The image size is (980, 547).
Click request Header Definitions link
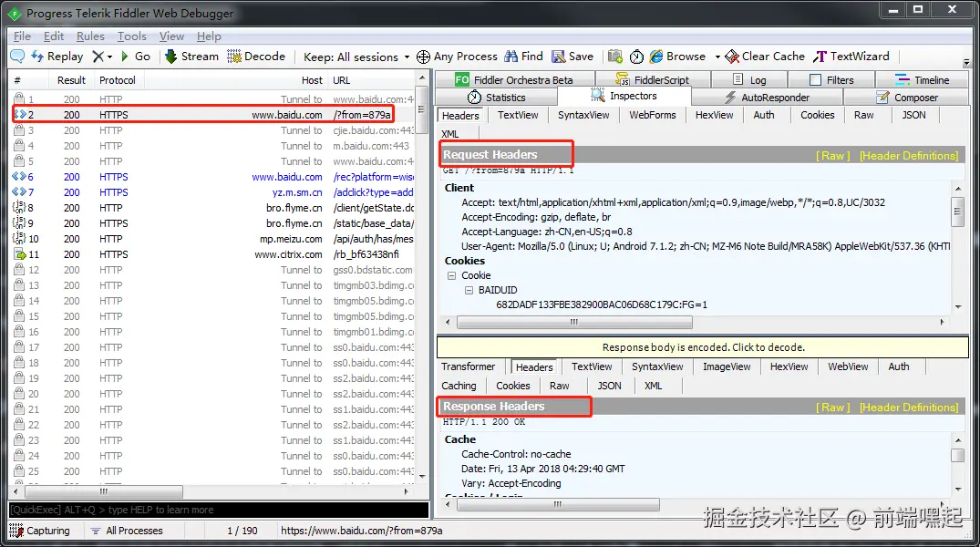point(909,156)
